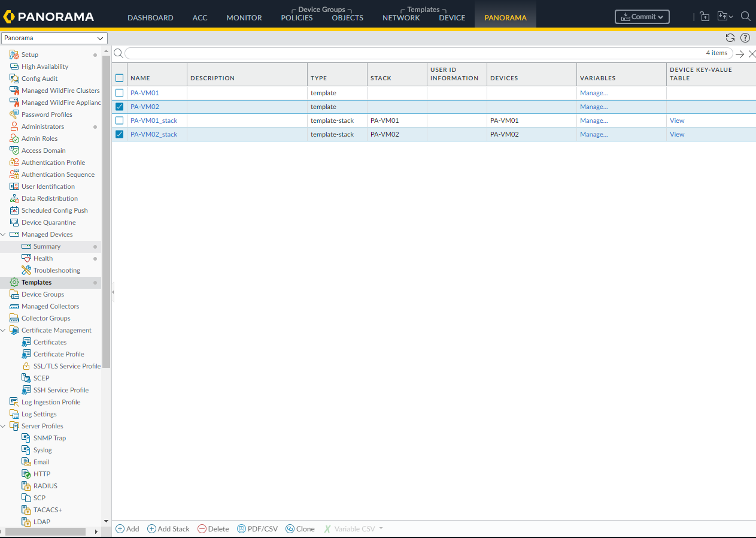Apply filter using the arrow icon
The height and width of the screenshot is (538, 756).
(740, 54)
